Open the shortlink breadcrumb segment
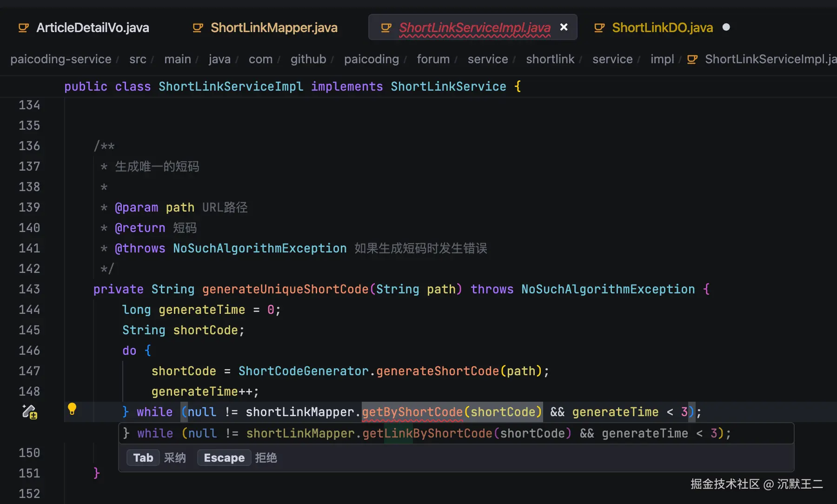 point(550,60)
